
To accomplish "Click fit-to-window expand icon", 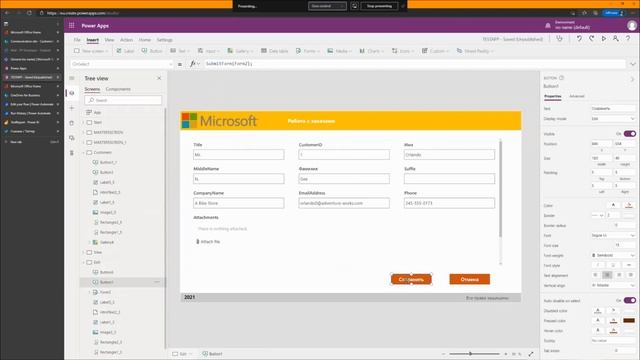I will (x=531, y=354).
